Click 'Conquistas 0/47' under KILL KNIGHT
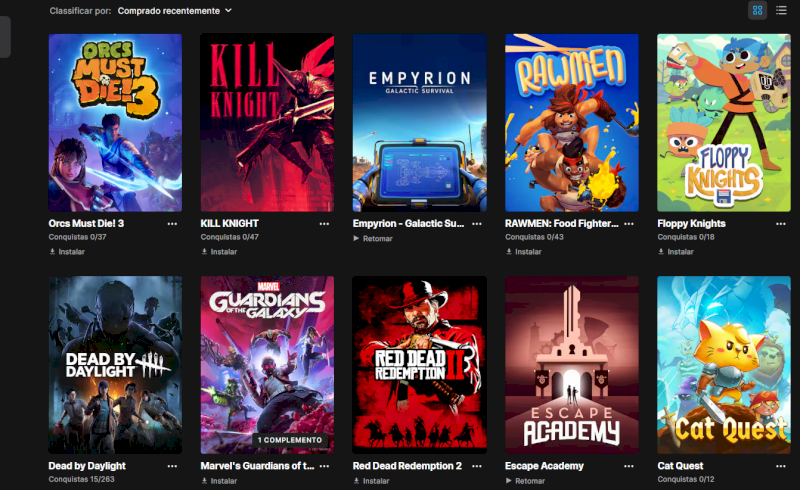Viewport: 800px width, 490px height. 230,237
